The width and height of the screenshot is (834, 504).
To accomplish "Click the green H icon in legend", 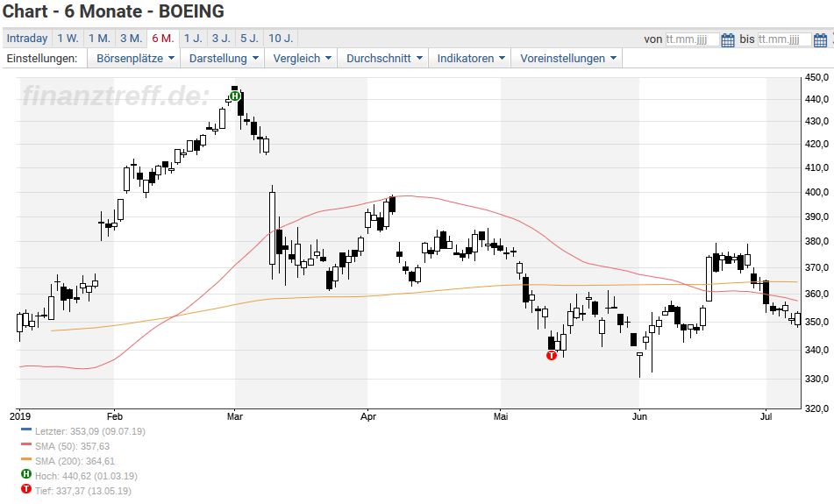I will coord(26,473).
